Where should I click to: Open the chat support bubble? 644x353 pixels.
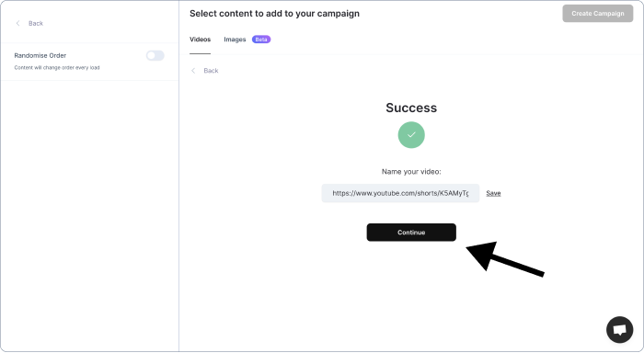click(x=619, y=330)
